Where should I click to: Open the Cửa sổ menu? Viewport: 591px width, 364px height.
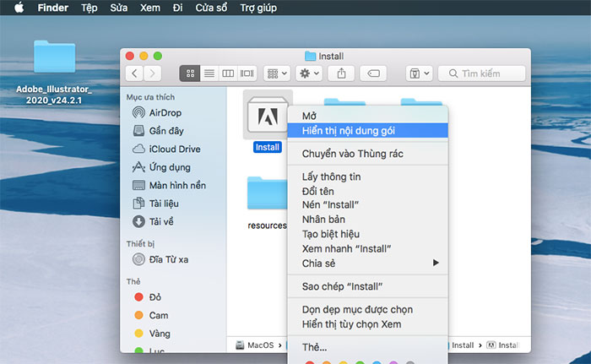click(x=211, y=8)
